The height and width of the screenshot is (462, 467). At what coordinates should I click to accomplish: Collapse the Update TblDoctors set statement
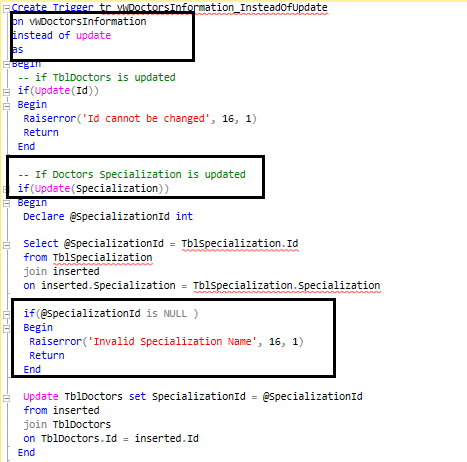click(x=6, y=398)
